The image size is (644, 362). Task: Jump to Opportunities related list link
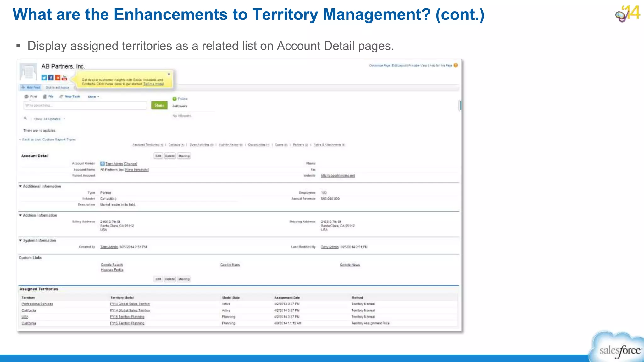point(259,145)
